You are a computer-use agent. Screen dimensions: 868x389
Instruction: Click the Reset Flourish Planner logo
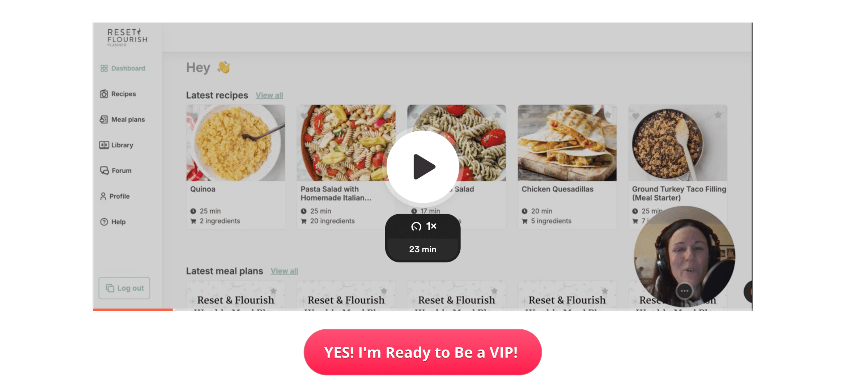coord(127,37)
